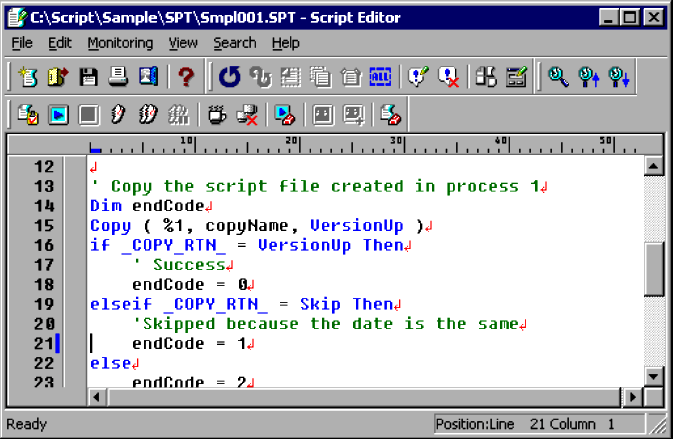Viewport: 673px width, 439px height.
Task: Click the 'Position:Line 21 Column 1' status field
Action: click(x=539, y=424)
